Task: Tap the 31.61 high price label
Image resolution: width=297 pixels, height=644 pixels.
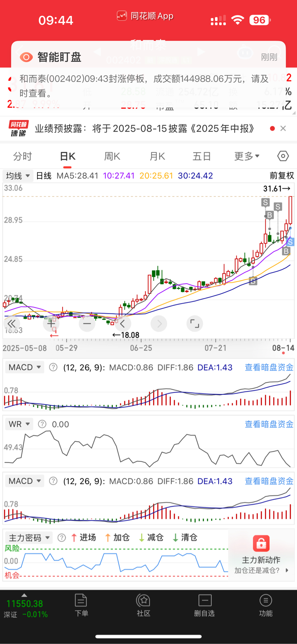Action: point(277,189)
